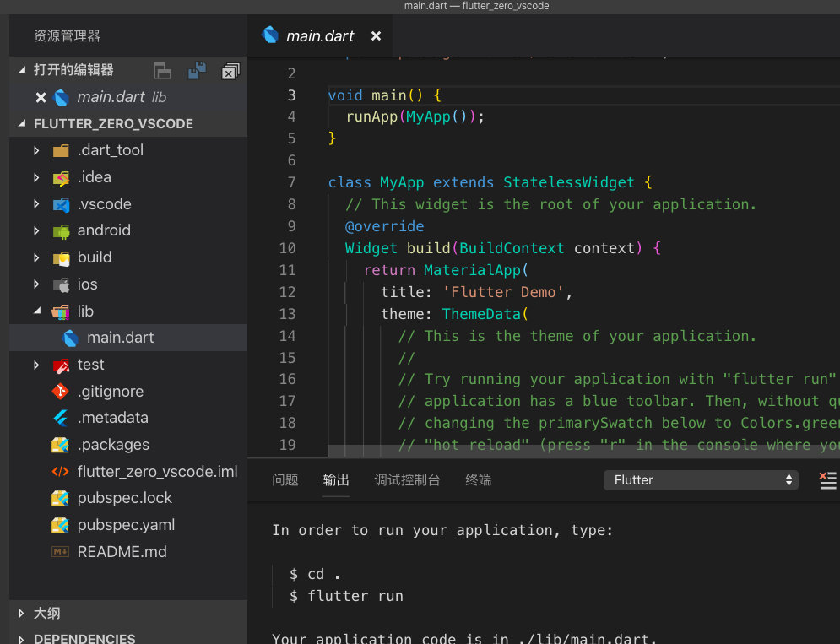Expand the 大纲 outline section
Screen dimensions: 840x644
(21, 614)
